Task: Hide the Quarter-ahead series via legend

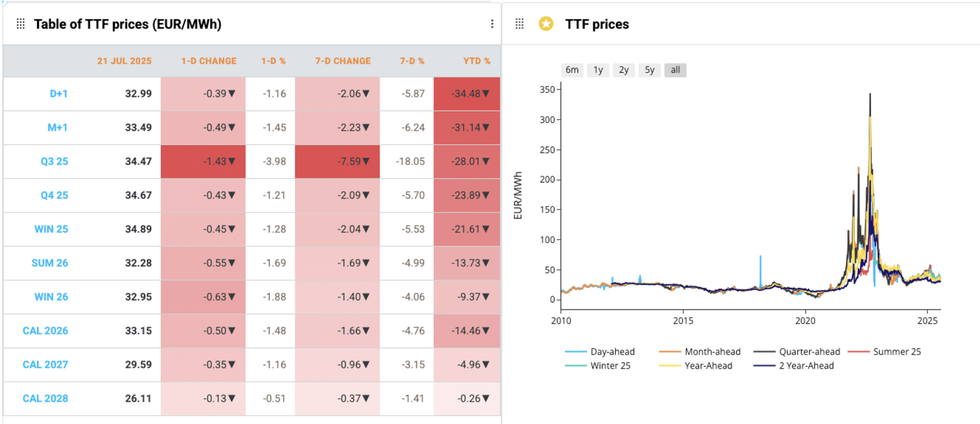Action: pos(809,352)
